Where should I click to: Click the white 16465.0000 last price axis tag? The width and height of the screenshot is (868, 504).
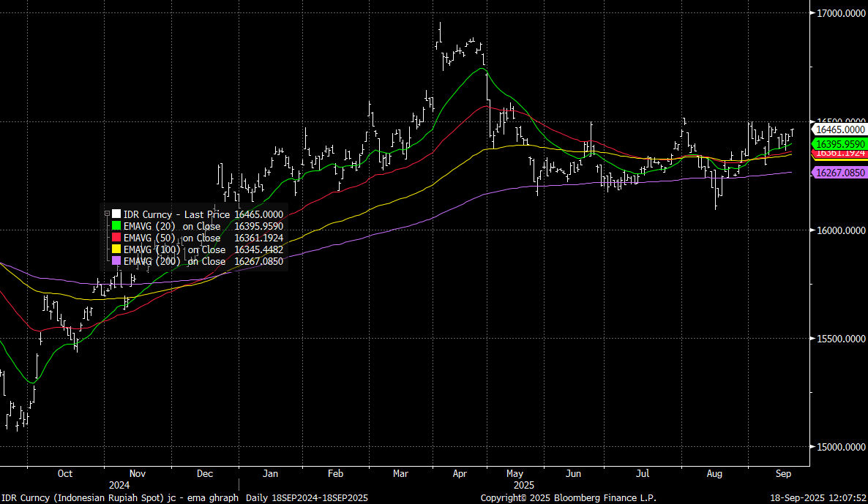click(840, 129)
